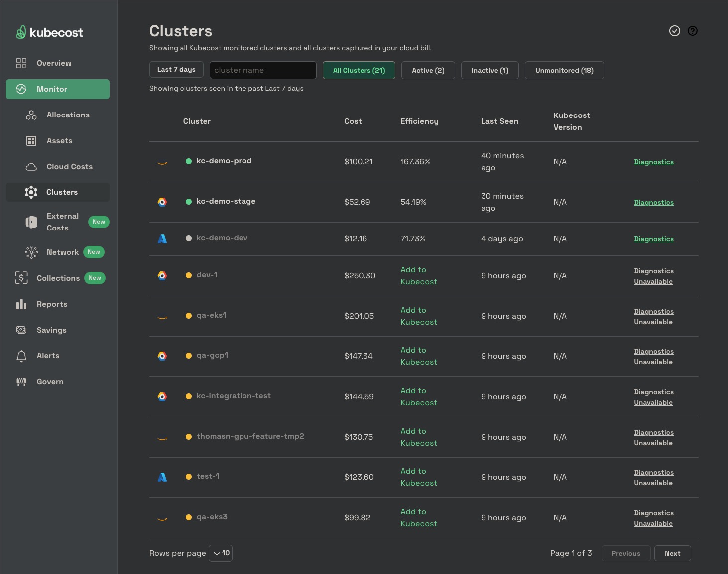Open the Overview grid icon

pyautogui.click(x=21, y=63)
